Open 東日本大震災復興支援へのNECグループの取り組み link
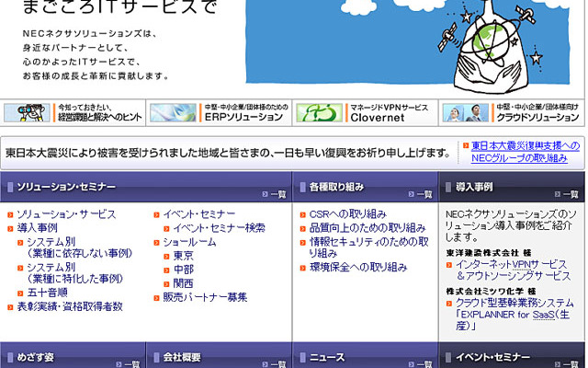The height and width of the screenshot is (368, 588). [525, 152]
